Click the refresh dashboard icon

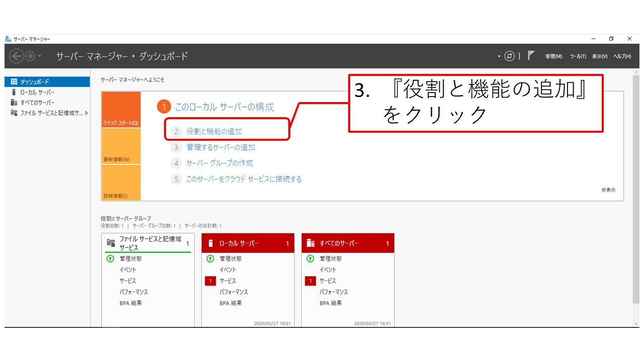[510, 56]
